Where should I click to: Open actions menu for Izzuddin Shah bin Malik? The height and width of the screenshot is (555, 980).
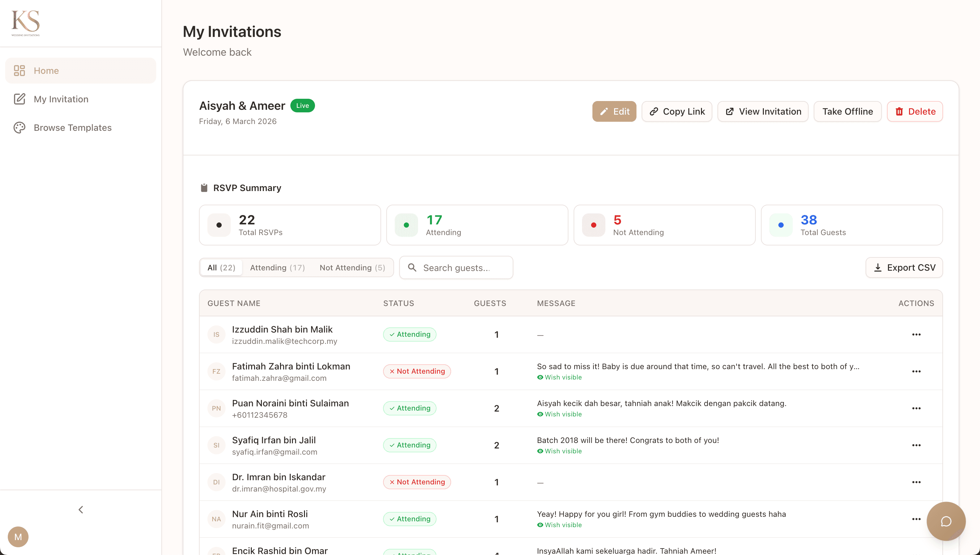[917, 334]
